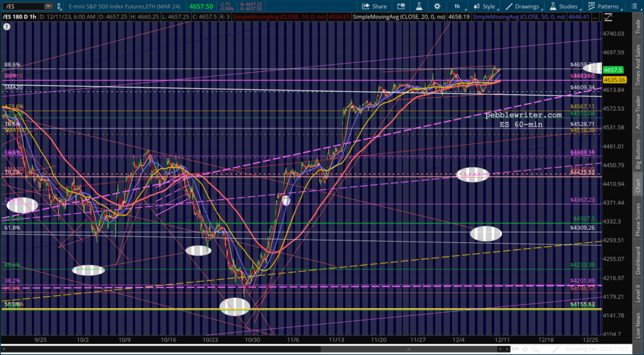Open chart settings gear

click(x=437, y=6)
